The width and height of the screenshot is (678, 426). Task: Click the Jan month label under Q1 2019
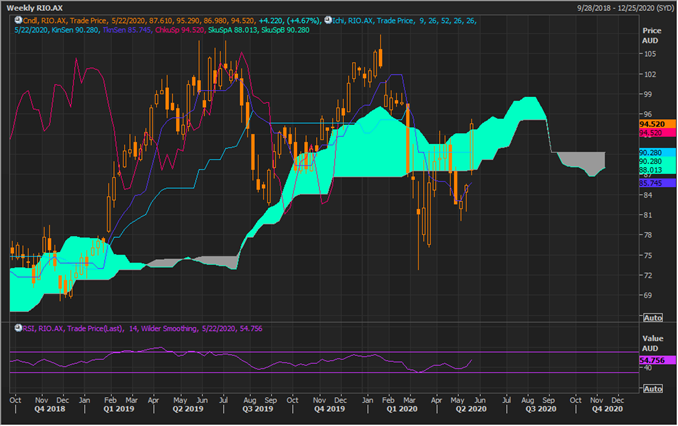coord(84,400)
